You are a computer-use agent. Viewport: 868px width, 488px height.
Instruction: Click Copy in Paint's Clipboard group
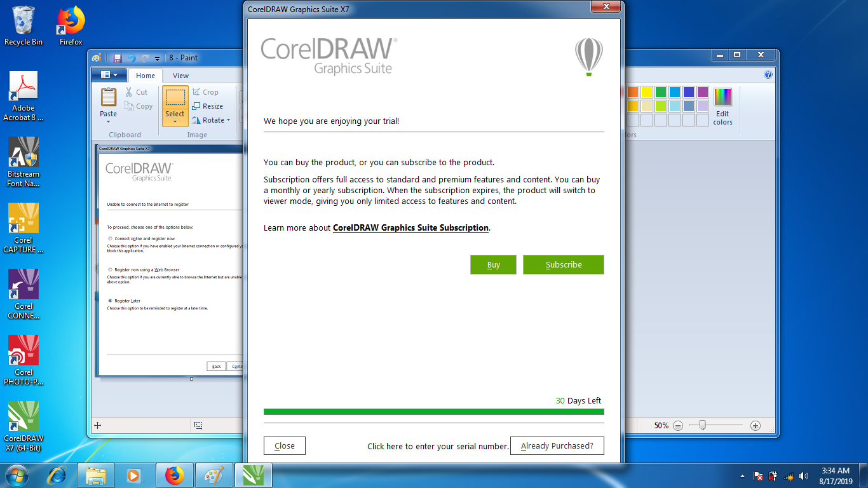click(139, 106)
